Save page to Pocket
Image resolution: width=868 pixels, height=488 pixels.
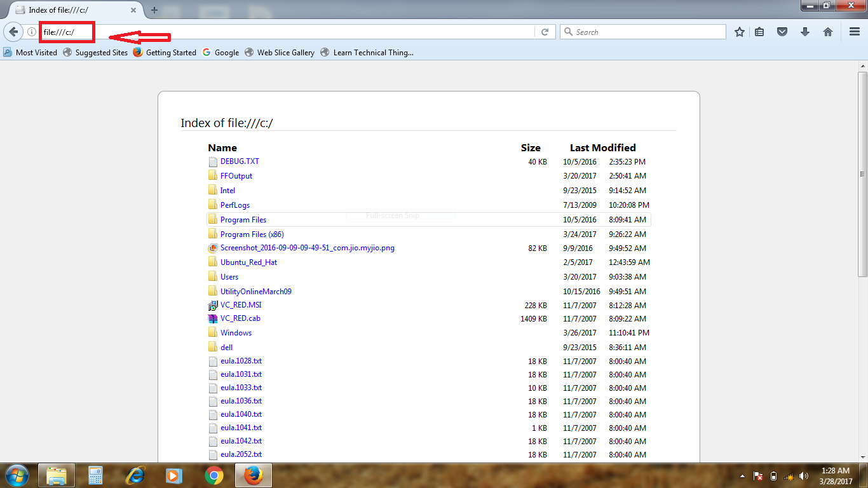click(x=782, y=31)
